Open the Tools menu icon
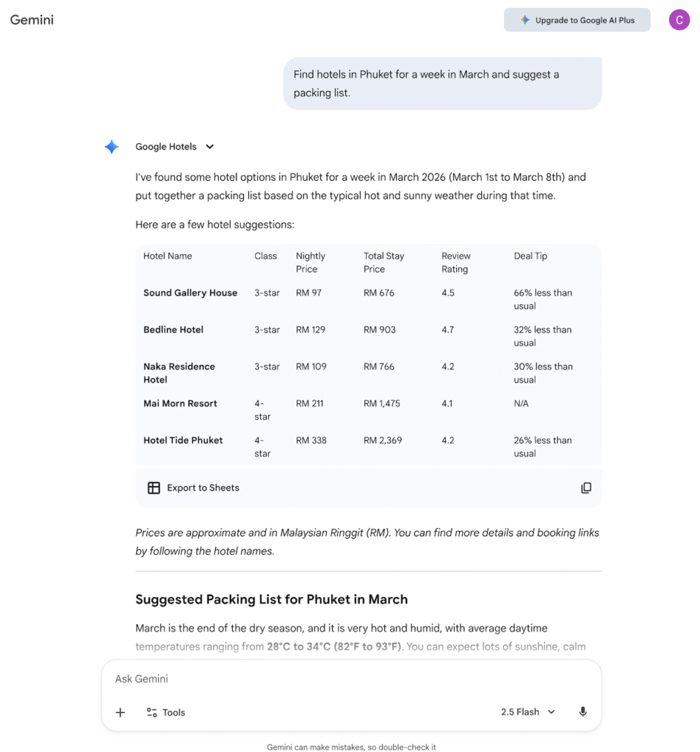Screen dimensions: 700x752 coord(152,712)
